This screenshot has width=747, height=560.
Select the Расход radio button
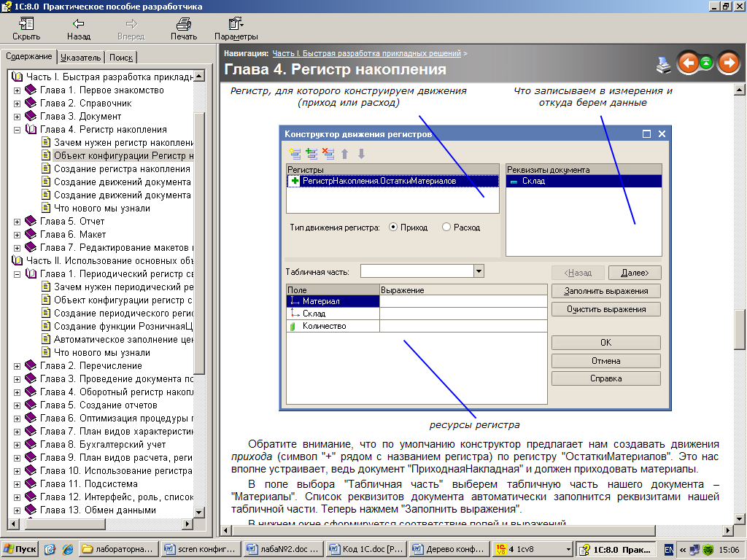(x=446, y=227)
